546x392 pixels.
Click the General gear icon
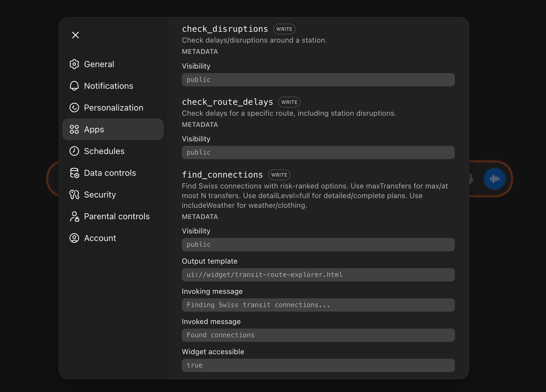74,64
